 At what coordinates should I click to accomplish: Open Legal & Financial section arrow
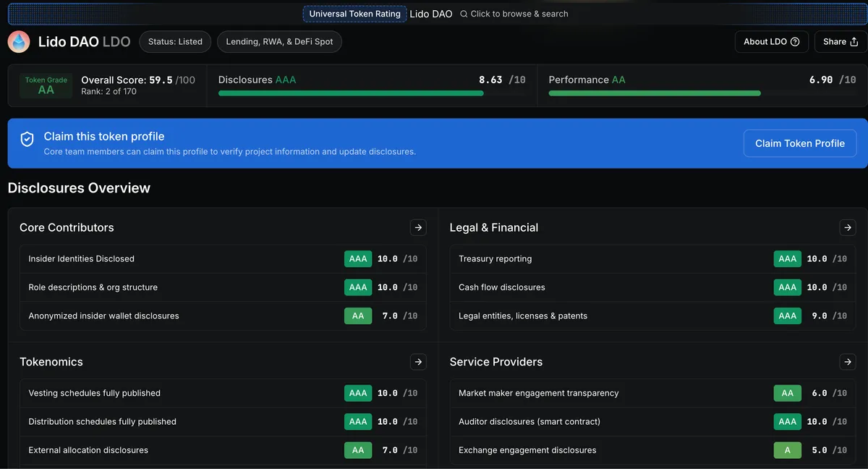coord(848,227)
